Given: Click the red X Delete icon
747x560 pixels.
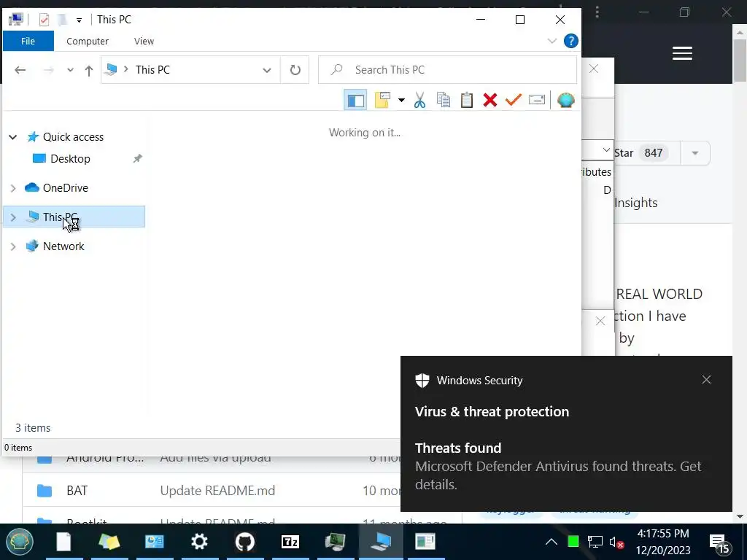Looking at the screenshot, I should tap(490, 100).
